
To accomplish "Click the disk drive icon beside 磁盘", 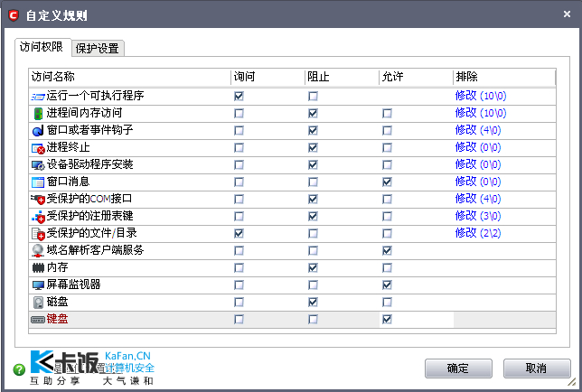I will pos(38,303).
